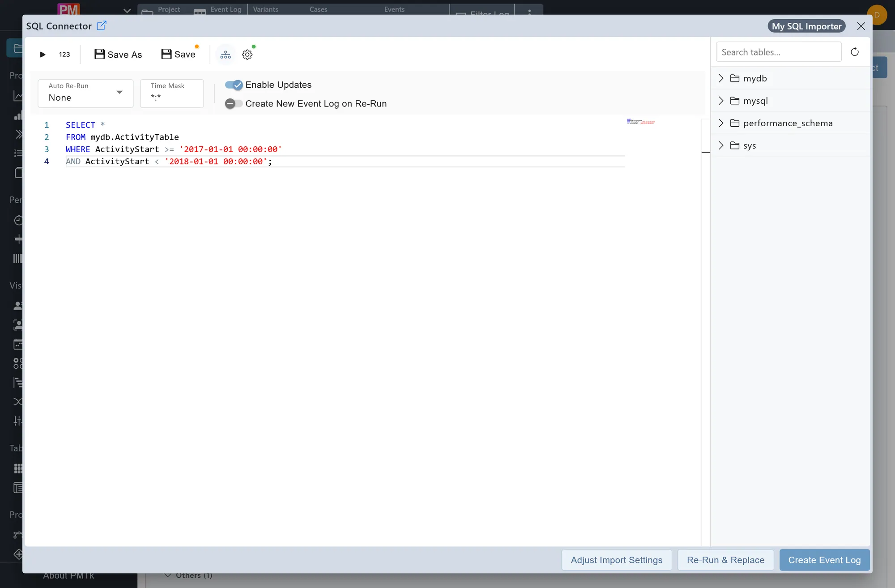
Task: Open the Variants tab behind dialog
Action: point(265,9)
